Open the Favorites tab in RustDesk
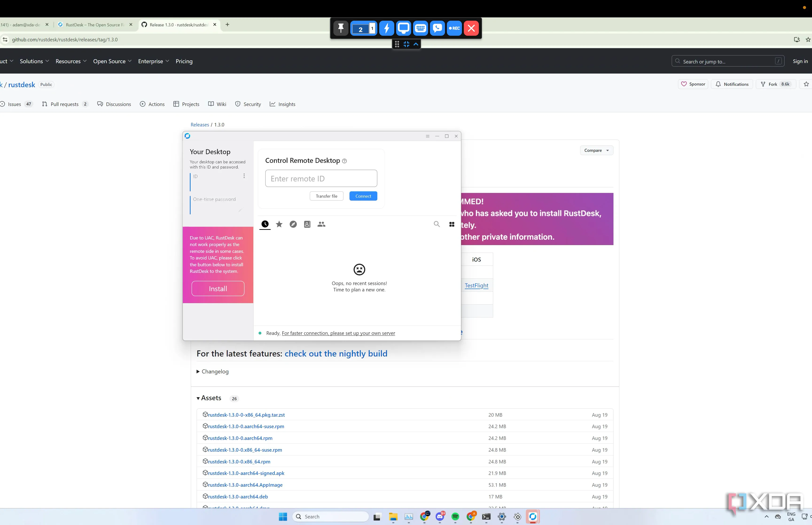 [279, 224]
